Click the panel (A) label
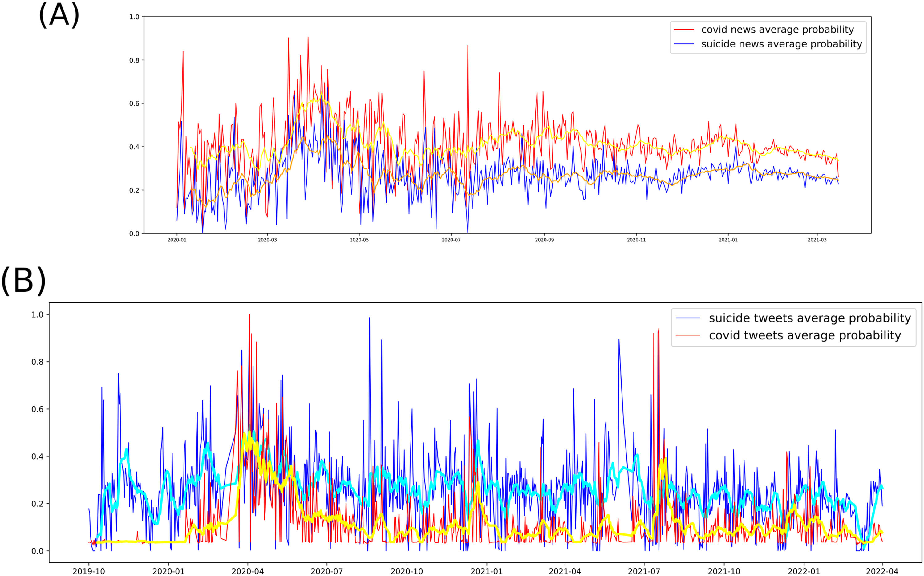This screenshot has height=576, width=924. (59, 14)
